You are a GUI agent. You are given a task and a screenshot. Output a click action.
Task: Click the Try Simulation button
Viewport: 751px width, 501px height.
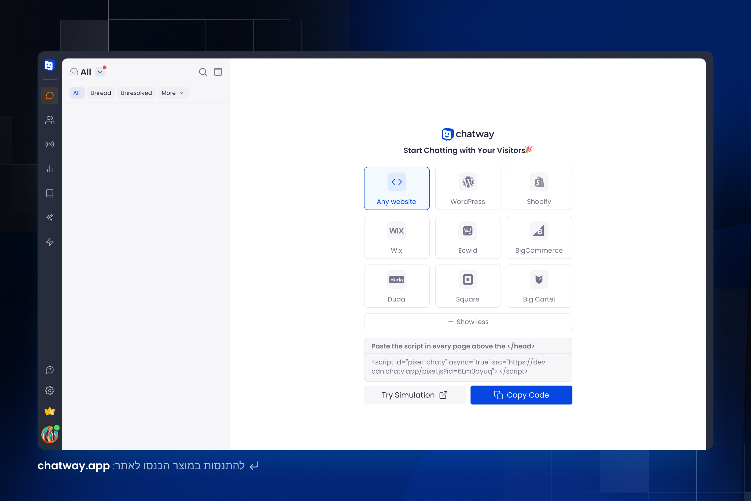pyautogui.click(x=415, y=395)
